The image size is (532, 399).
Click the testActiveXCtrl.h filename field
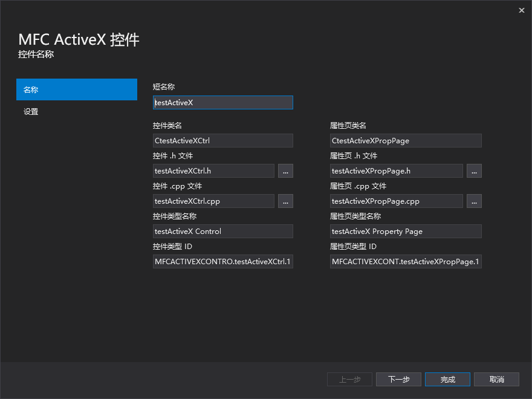point(213,170)
